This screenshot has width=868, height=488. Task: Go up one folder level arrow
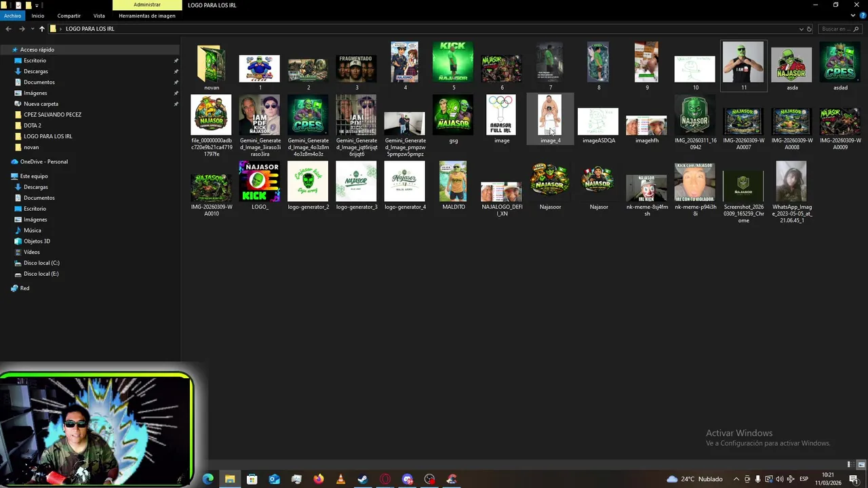41,28
